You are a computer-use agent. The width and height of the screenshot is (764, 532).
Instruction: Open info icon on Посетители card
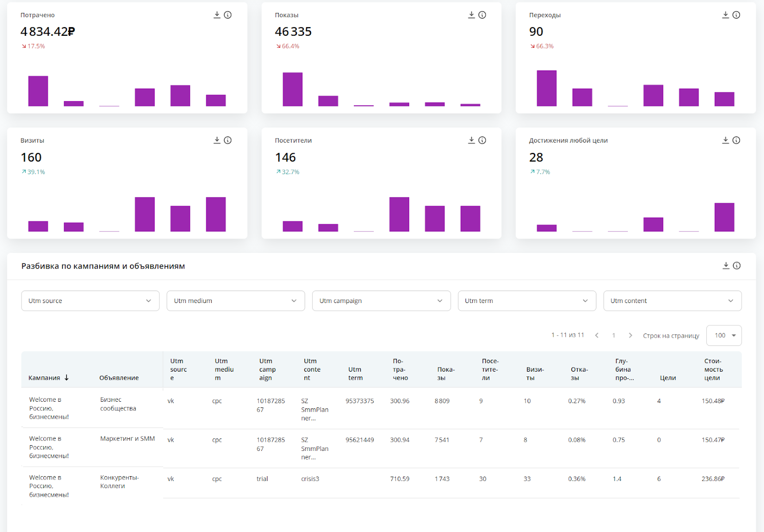(482, 140)
